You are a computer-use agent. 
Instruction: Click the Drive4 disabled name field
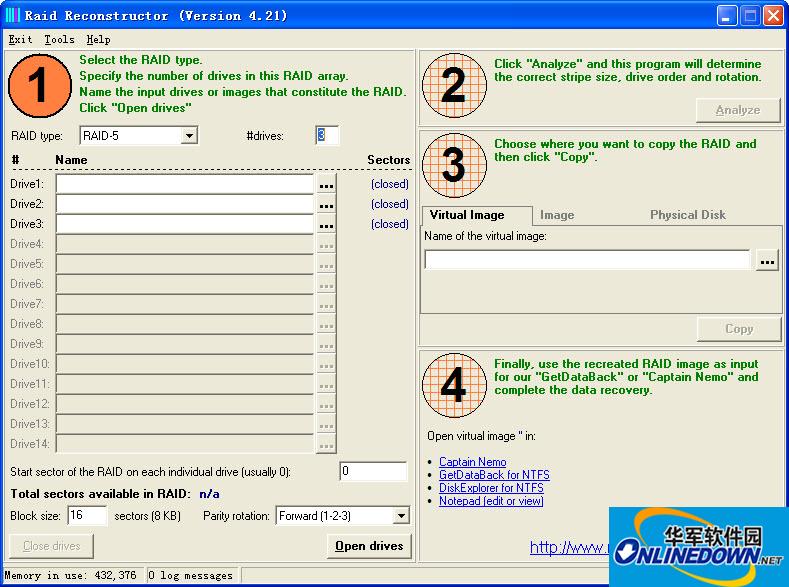point(185,244)
